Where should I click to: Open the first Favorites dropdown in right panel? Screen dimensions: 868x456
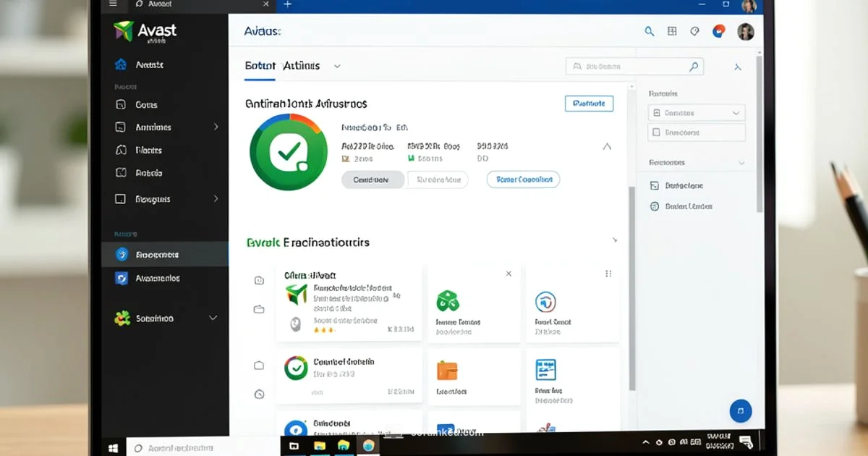point(695,112)
